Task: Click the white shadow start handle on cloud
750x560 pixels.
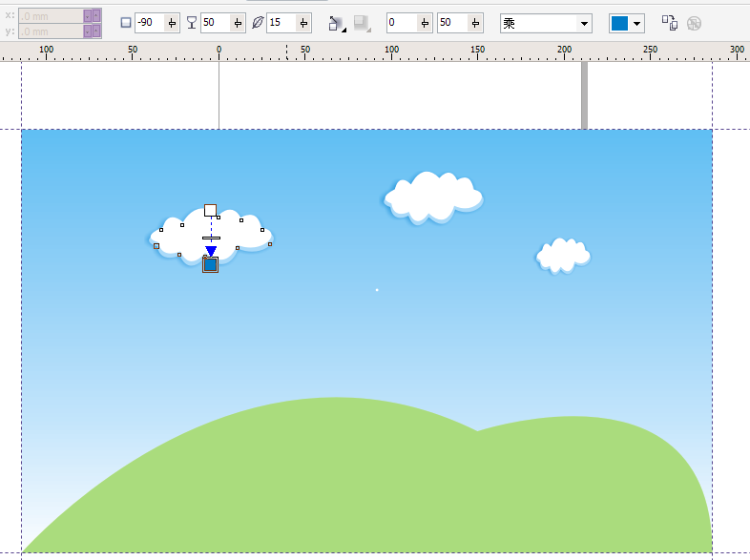Action: coord(211,210)
